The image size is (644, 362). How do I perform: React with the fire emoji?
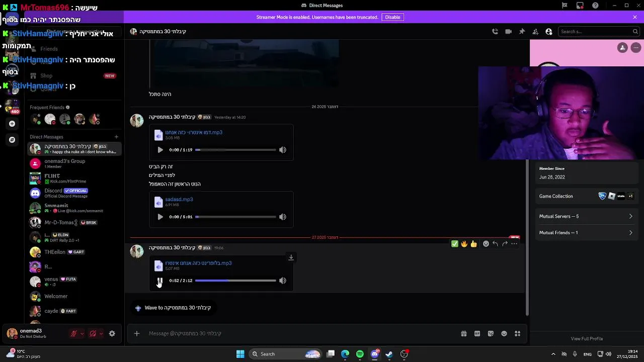464,244
